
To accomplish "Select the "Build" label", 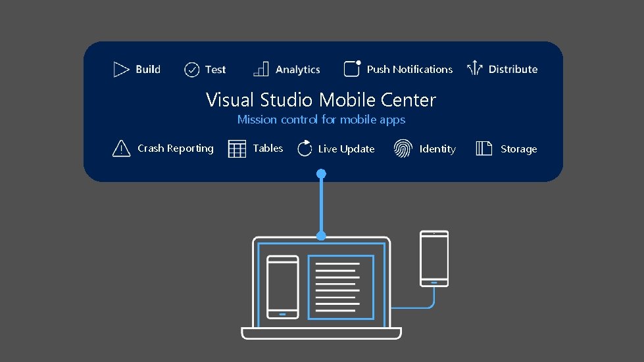I will pos(148,69).
